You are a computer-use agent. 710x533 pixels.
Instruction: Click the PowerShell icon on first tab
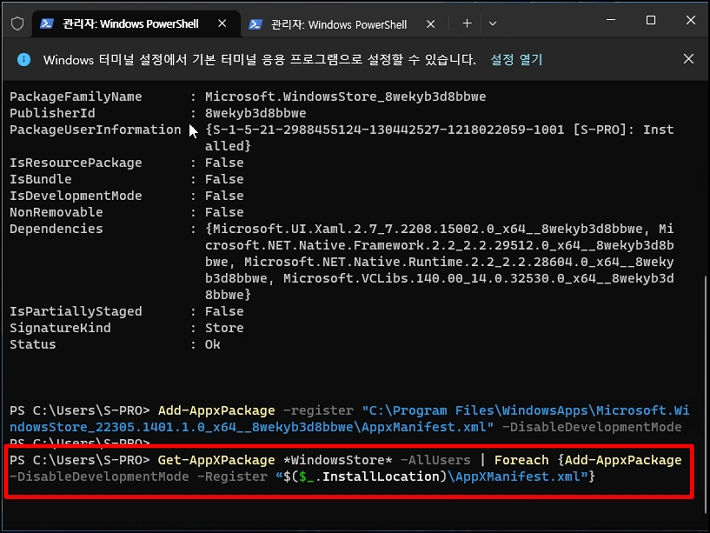point(47,24)
